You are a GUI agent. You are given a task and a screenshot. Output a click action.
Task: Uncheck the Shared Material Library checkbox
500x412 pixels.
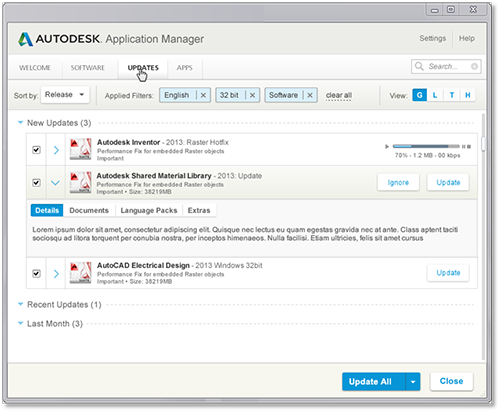[36, 183]
